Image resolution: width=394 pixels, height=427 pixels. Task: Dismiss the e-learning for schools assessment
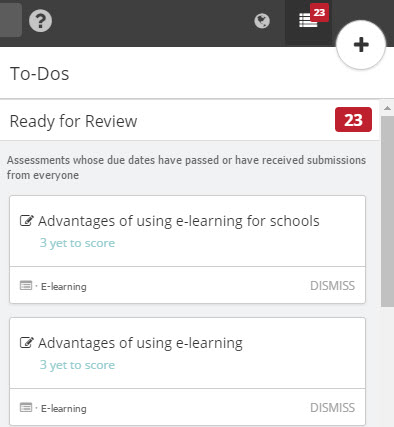(332, 286)
